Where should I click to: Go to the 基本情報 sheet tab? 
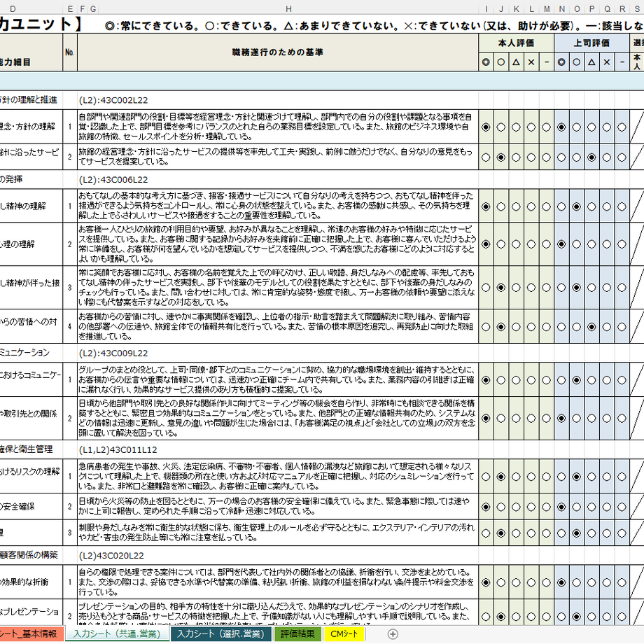(x=32, y=633)
